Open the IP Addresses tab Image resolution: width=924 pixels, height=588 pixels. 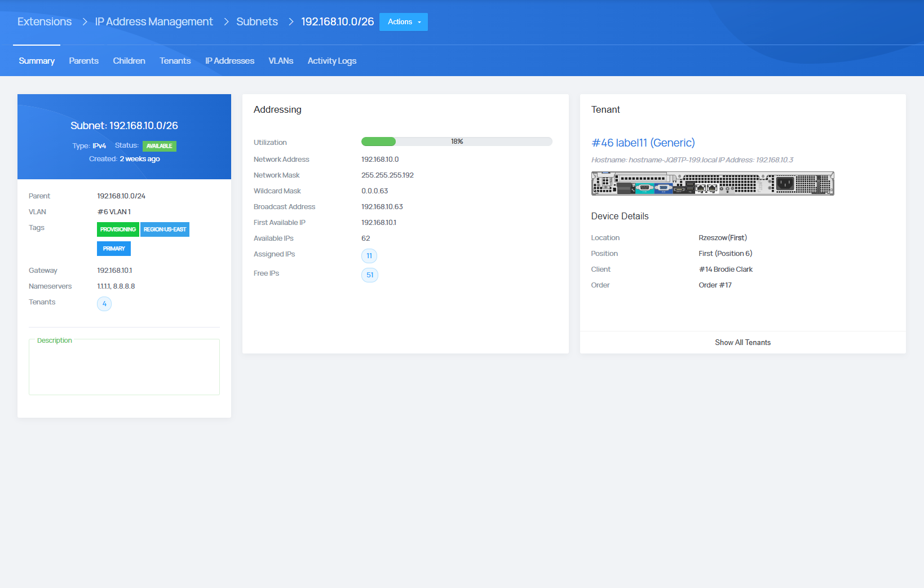(229, 61)
